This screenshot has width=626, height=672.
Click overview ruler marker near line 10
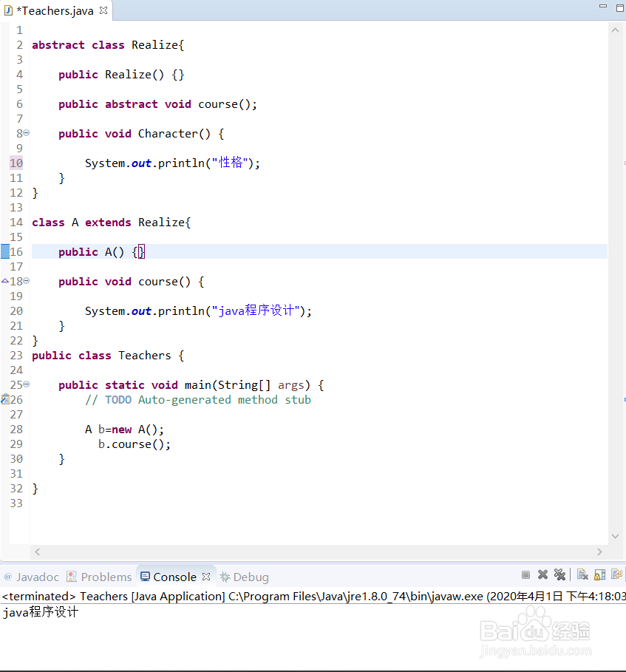point(625,163)
